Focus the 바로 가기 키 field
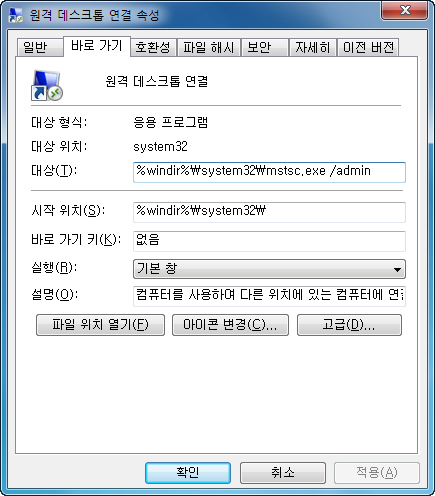435x496 pixels. tap(269, 241)
